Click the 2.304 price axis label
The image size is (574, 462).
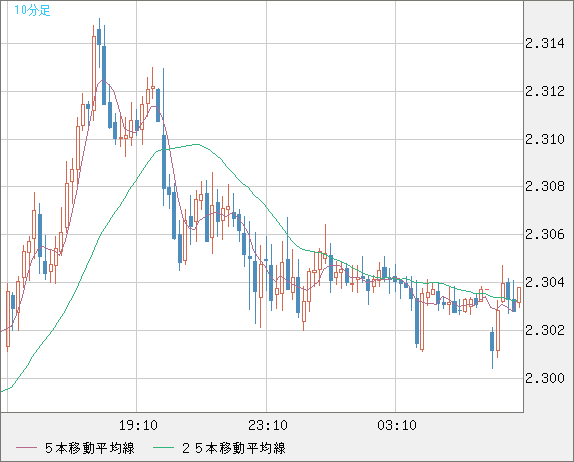pyautogui.click(x=545, y=283)
